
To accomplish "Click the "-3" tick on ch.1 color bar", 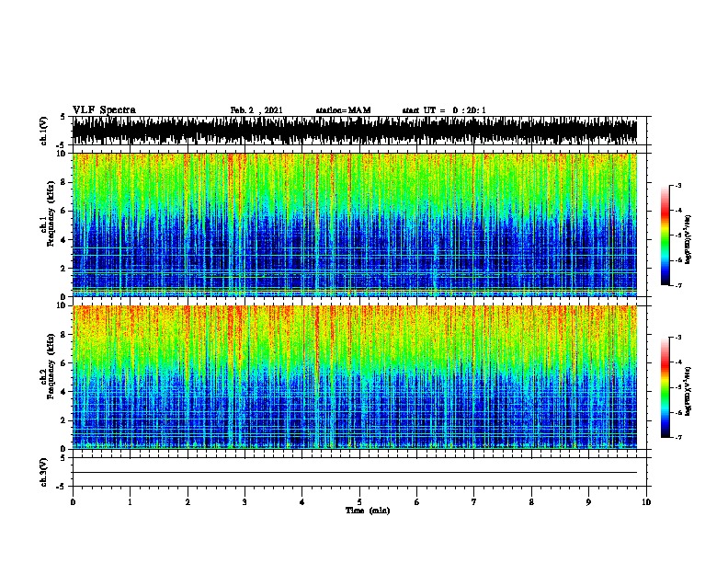I will pyautogui.click(x=677, y=185).
